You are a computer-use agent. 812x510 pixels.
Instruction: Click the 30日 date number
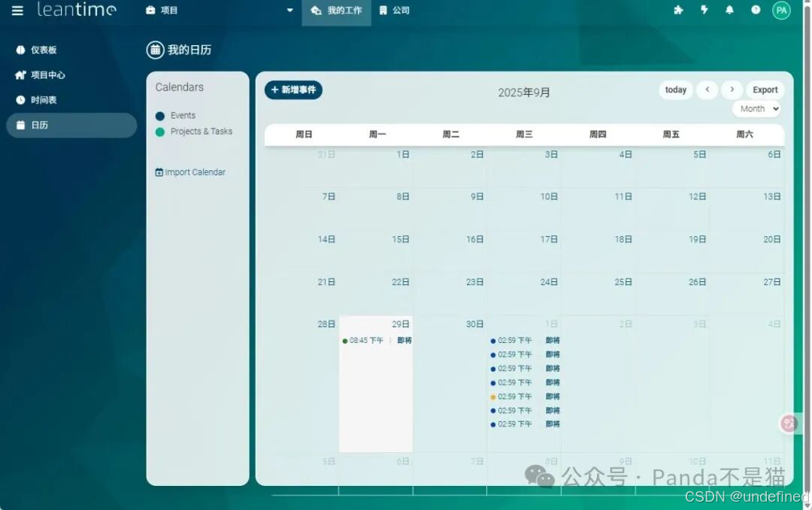[x=474, y=324]
